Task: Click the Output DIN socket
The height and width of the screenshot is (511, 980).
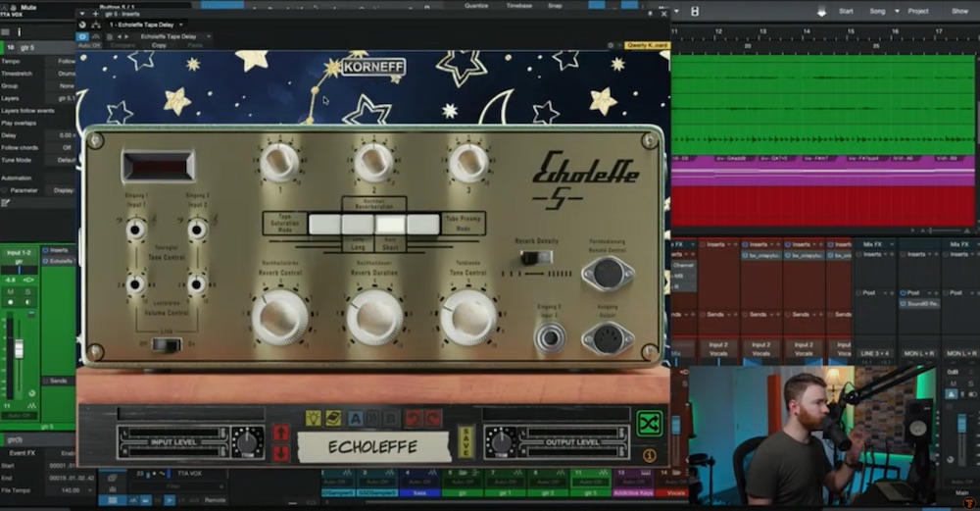Action: coord(608,339)
